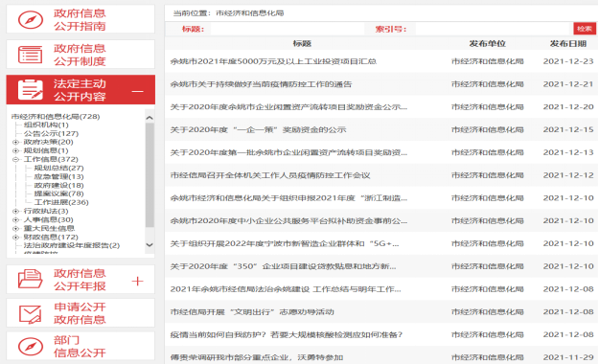Expand 政府信息公开年报 with the plus sign
Image resolution: width=599 pixels, height=364 pixels.
tap(137, 282)
